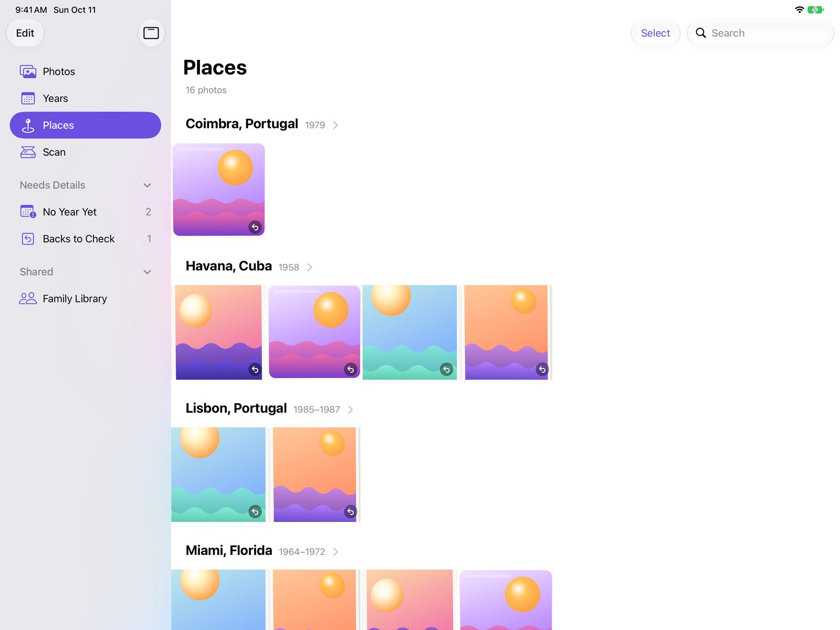
Task: Collapse the Needs Details section
Action: pos(148,185)
